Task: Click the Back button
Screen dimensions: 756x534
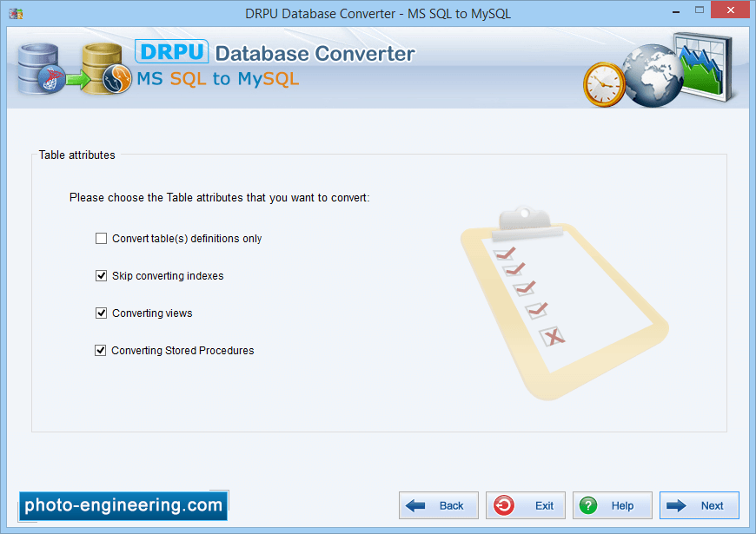Action: (x=439, y=505)
